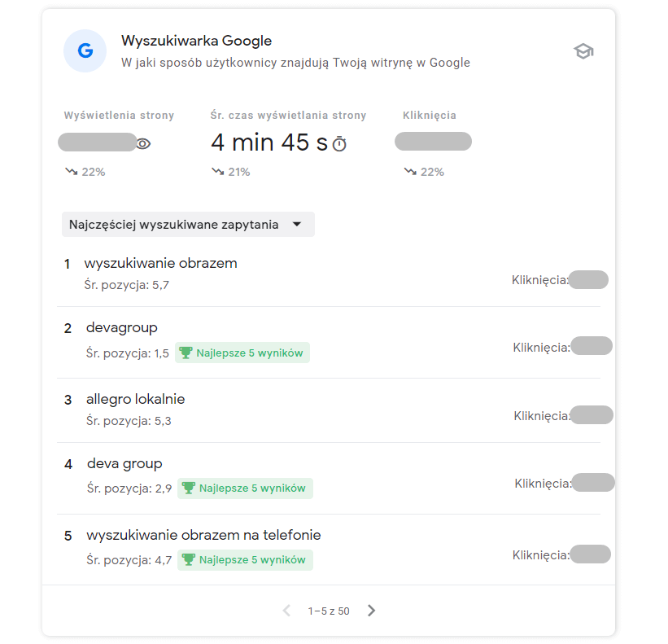668x644 pixels.
Task: Open the graduation cap help icon
Action: 583,51
